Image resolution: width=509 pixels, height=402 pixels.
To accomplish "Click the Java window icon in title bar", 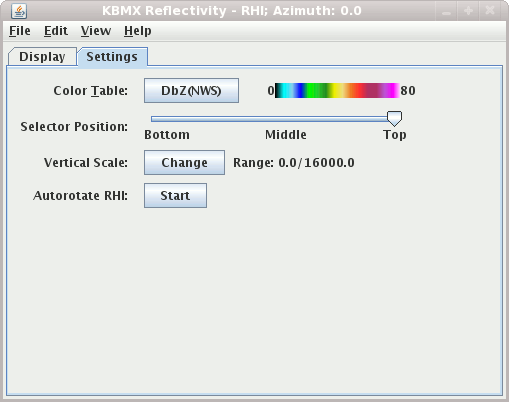I will (19, 11).
